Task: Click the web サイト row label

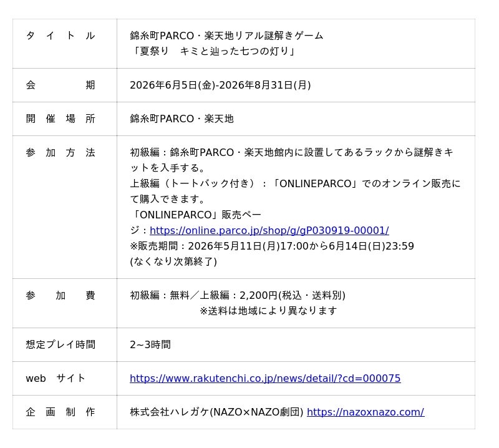Action: (x=56, y=378)
